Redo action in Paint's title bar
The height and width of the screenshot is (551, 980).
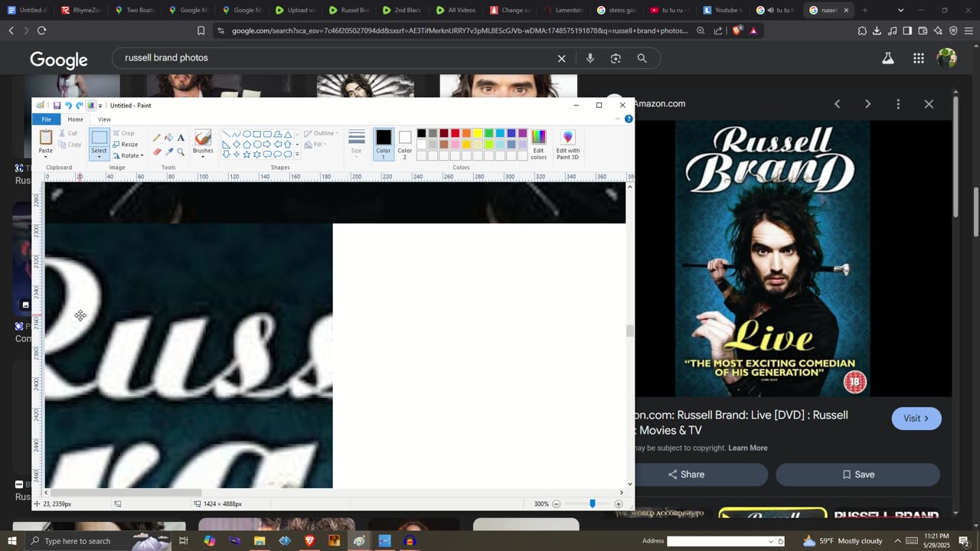pos(79,106)
